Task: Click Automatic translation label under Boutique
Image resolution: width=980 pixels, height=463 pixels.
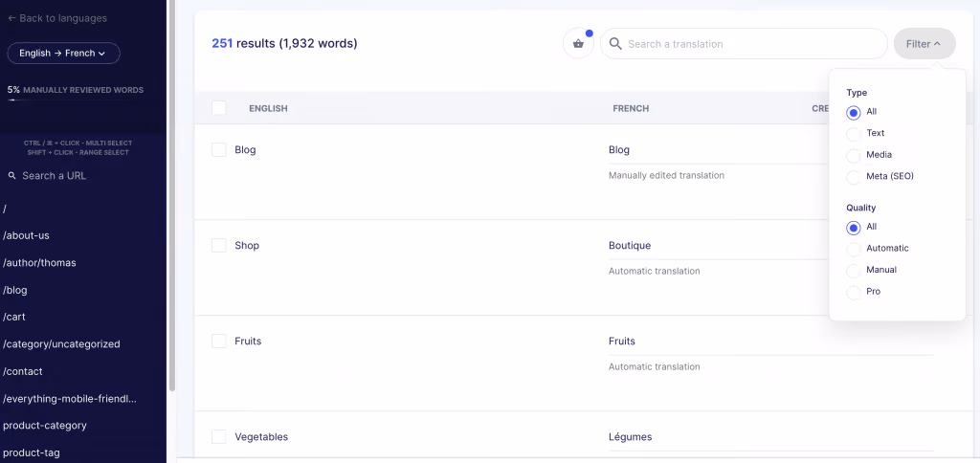Action: coord(655,271)
